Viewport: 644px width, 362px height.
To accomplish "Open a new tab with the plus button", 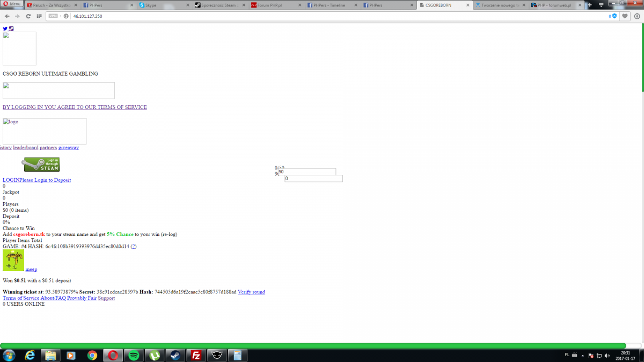I will pos(589,5).
